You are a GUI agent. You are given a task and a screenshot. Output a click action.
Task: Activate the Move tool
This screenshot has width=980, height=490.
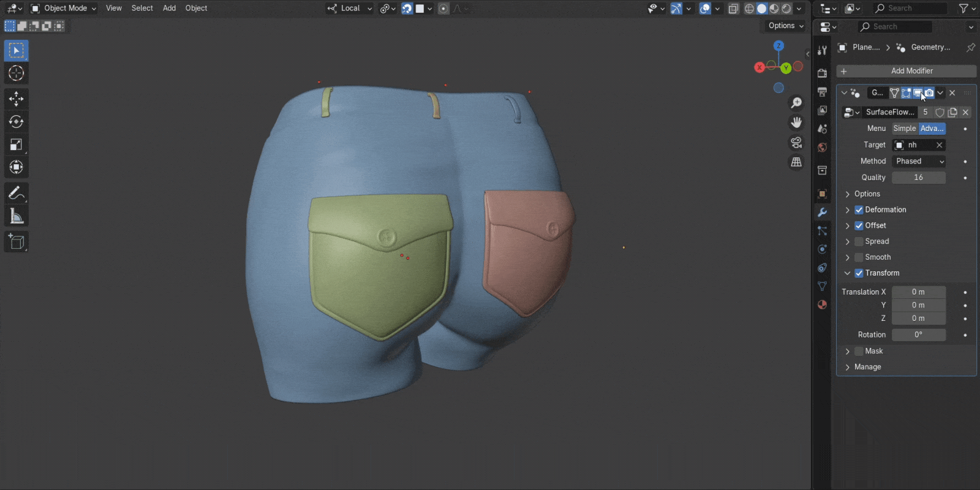point(17,99)
